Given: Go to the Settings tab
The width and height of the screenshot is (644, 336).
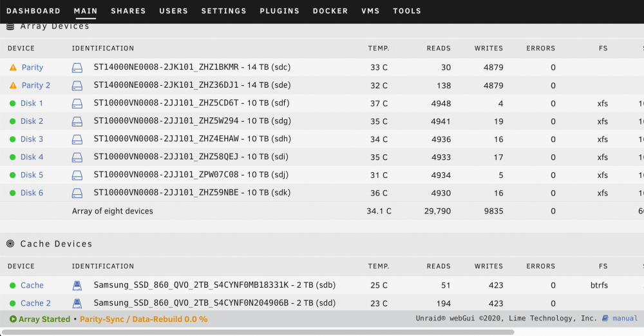Looking at the screenshot, I should point(224,11).
